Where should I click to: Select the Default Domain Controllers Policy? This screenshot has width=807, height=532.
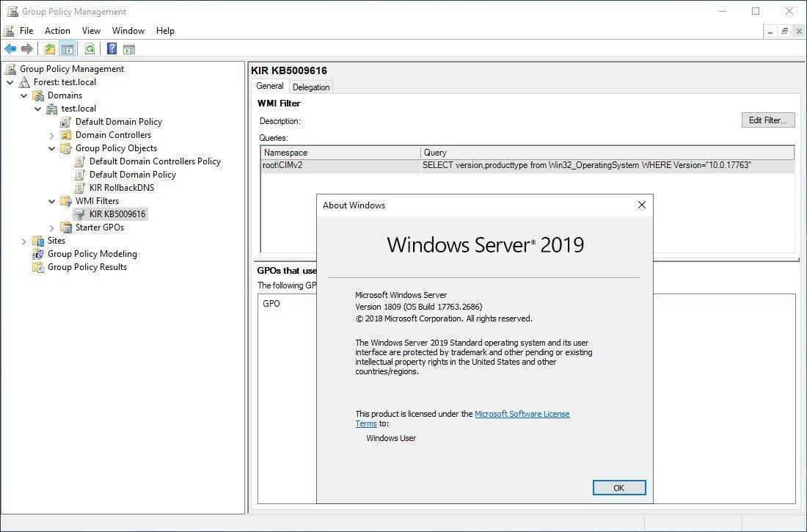click(154, 161)
